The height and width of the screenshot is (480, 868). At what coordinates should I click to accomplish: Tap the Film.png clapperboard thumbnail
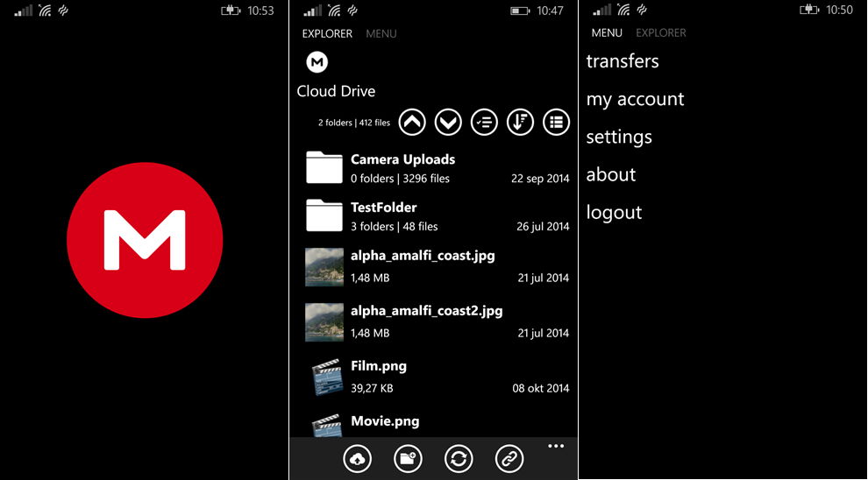coord(327,378)
